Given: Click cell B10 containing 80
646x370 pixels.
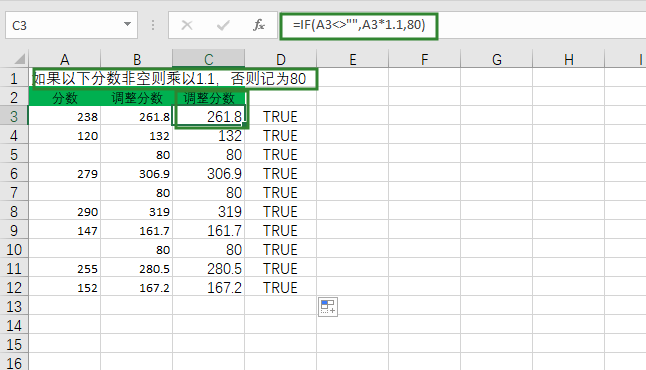Looking at the screenshot, I should (137, 249).
